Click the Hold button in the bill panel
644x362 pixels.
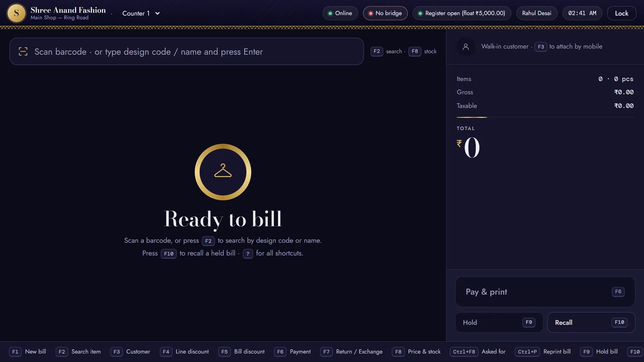[x=499, y=323]
